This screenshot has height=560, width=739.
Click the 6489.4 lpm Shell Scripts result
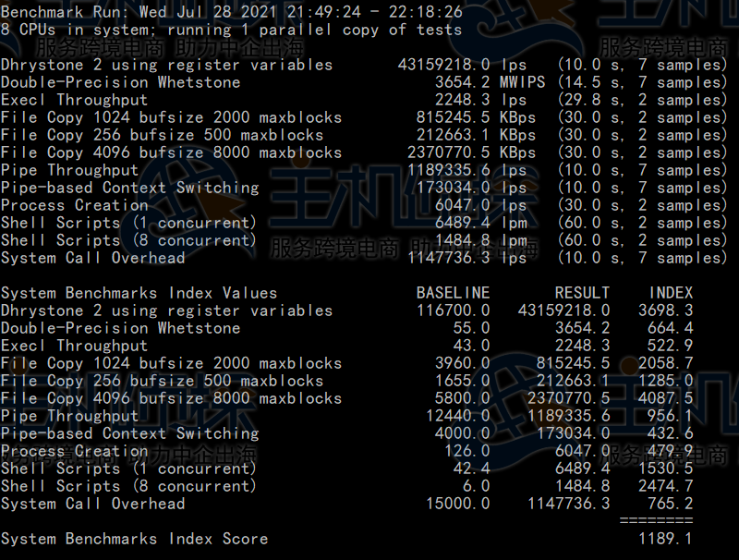tap(466, 223)
